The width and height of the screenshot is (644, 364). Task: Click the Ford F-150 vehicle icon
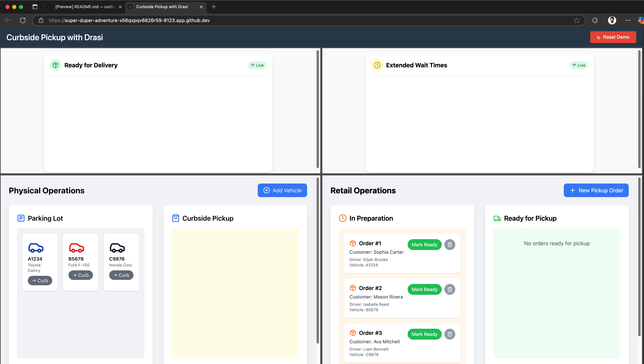point(76,247)
